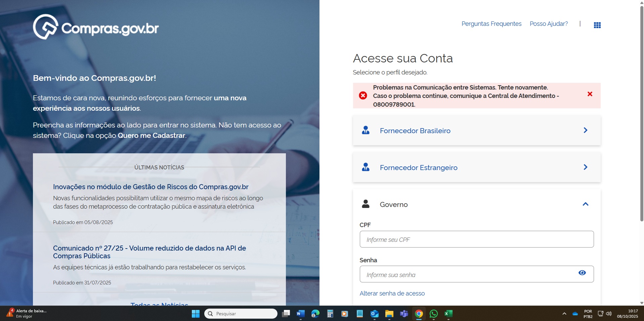Click the Governo profile icon
This screenshot has width=644, height=321.
click(x=366, y=204)
